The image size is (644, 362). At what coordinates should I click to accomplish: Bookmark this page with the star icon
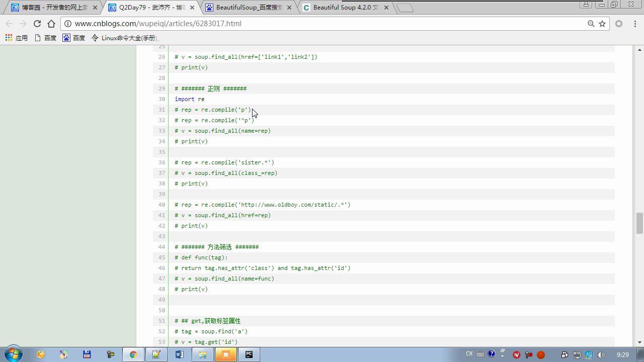(x=602, y=24)
